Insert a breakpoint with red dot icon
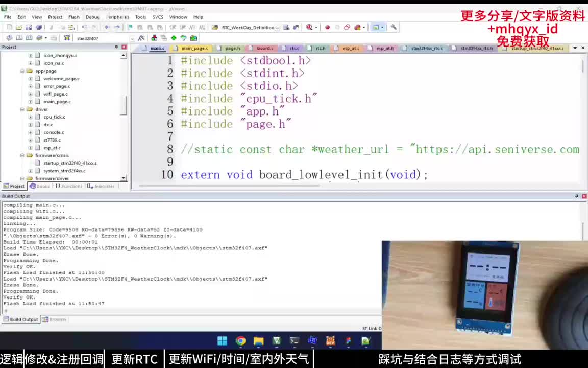This screenshot has height=368, width=588. tap(327, 27)
